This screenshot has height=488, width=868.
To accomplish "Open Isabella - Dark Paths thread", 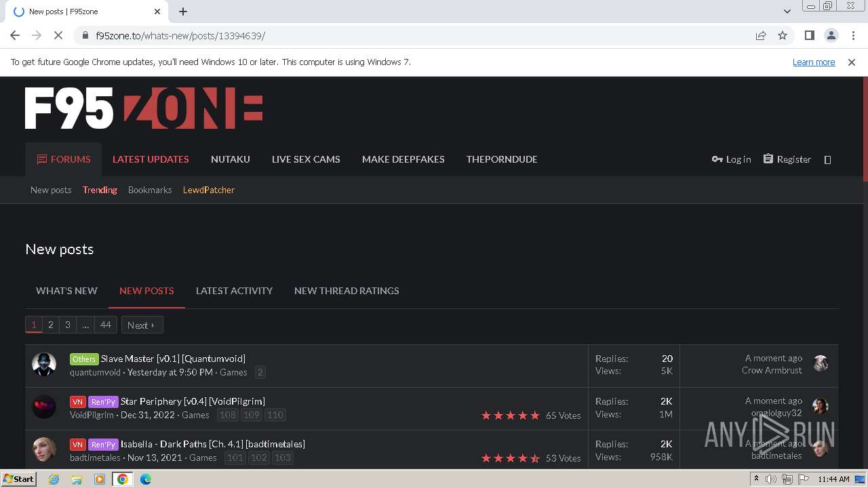I will point(213,444).
